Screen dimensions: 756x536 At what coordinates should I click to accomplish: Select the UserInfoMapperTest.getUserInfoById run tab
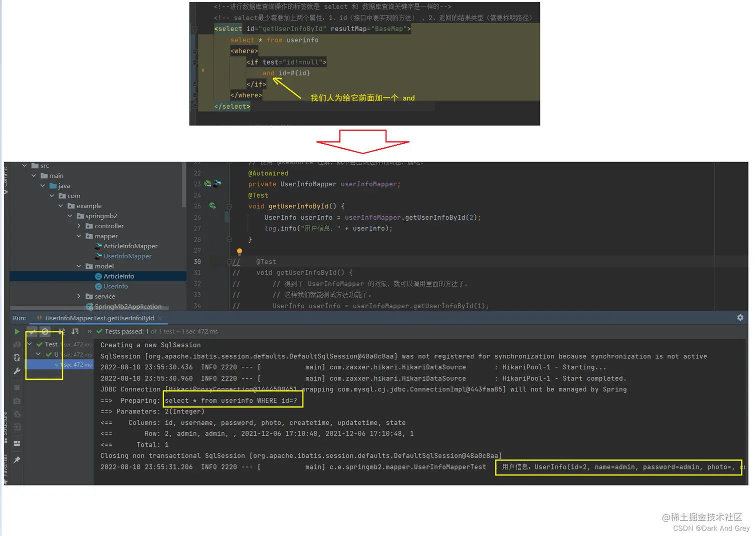(99, 318)
